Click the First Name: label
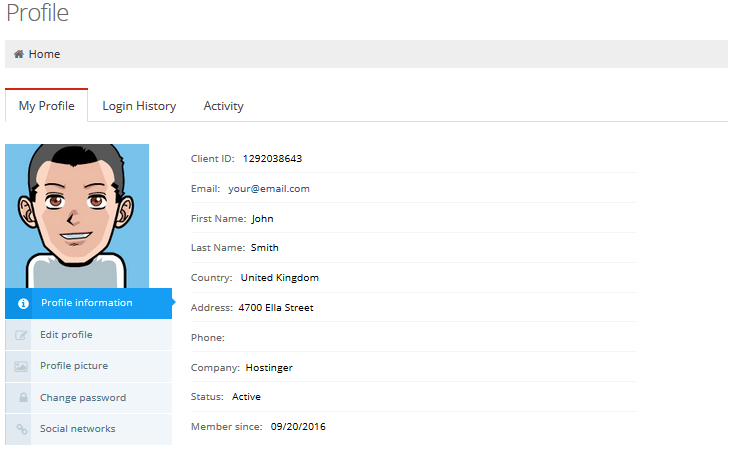Viewport: 732px width, 455px height. click(x=218, y=219)
